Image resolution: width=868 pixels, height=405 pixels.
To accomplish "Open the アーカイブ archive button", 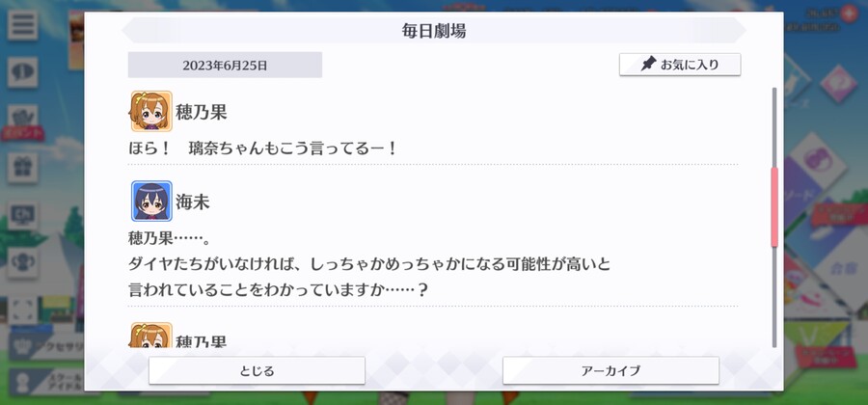I will [x=610, y=370].
